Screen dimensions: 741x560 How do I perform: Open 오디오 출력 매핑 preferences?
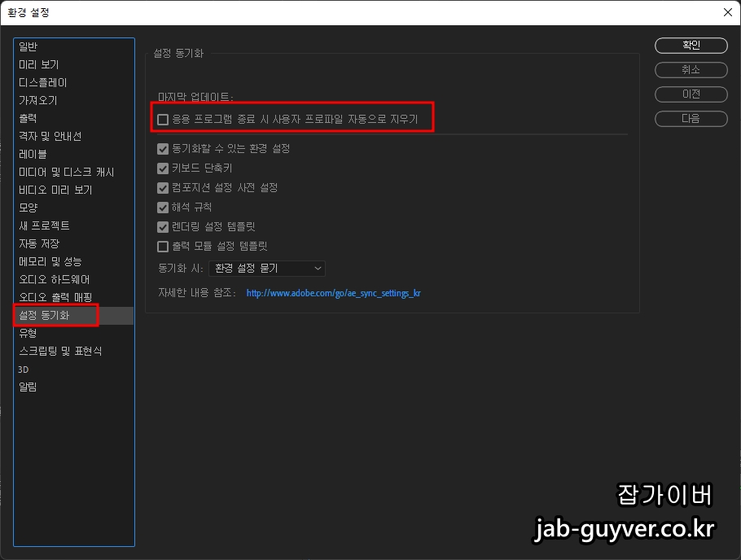tap(74, 297)
